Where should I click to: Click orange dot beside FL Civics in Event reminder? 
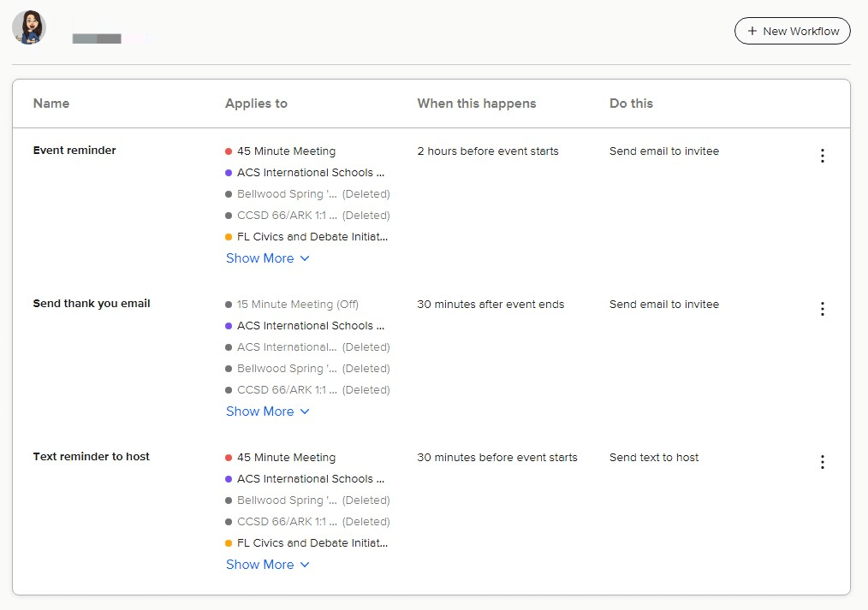pos(229,237)
